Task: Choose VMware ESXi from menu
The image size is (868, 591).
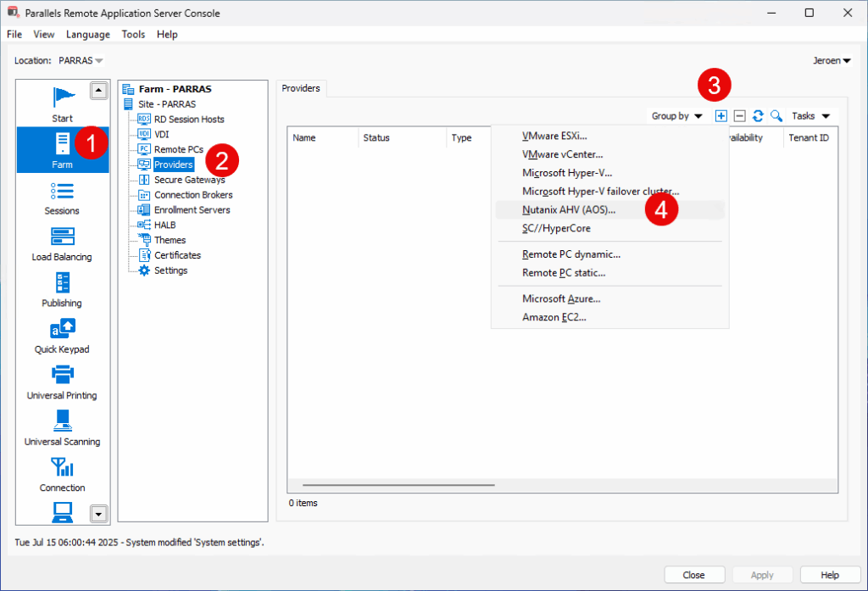Action: (610, 136)
